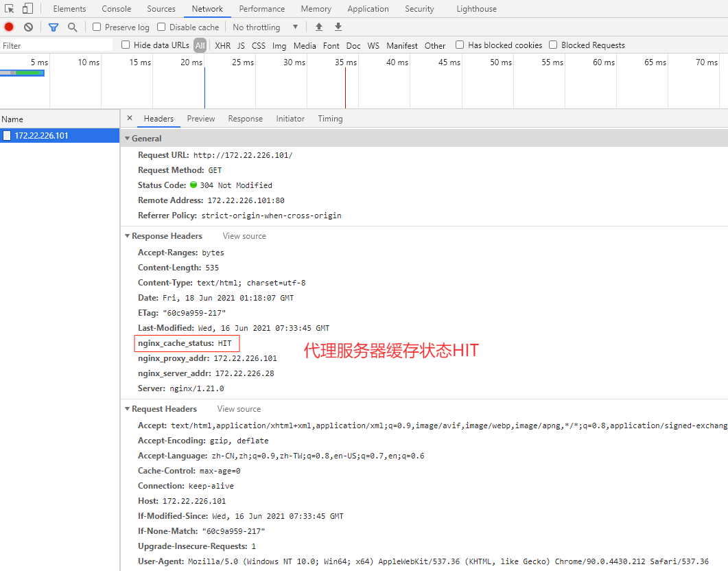This screenshot has height=571, width=728.
Task: Filter requests by Other
Action: coord(435,45)
